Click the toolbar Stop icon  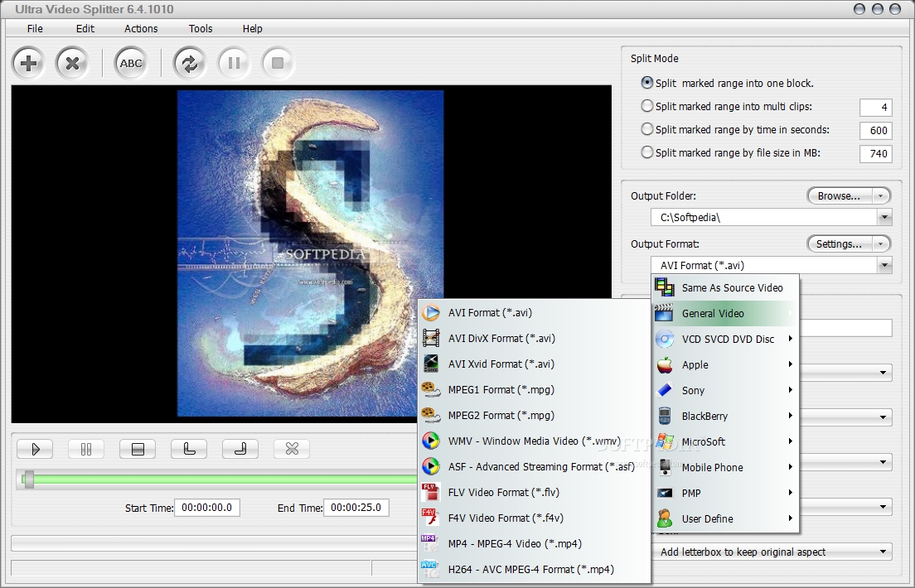(x=278, y=63)
